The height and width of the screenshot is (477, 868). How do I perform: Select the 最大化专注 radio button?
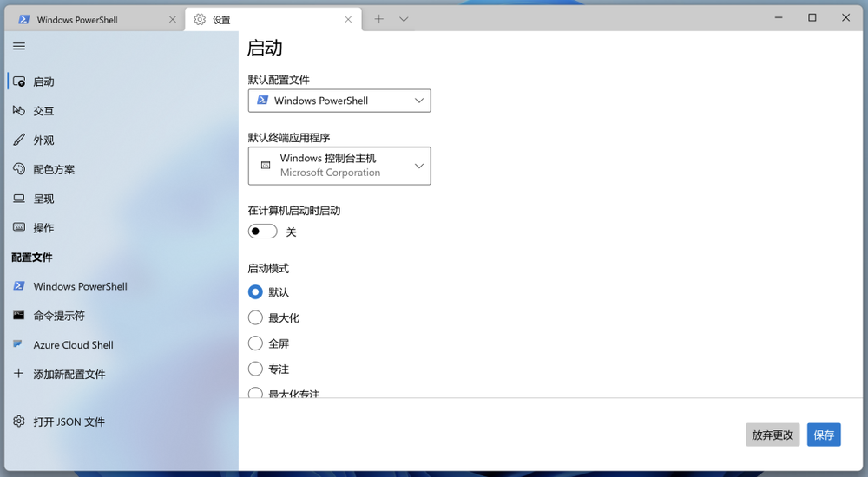coord(255,392)
